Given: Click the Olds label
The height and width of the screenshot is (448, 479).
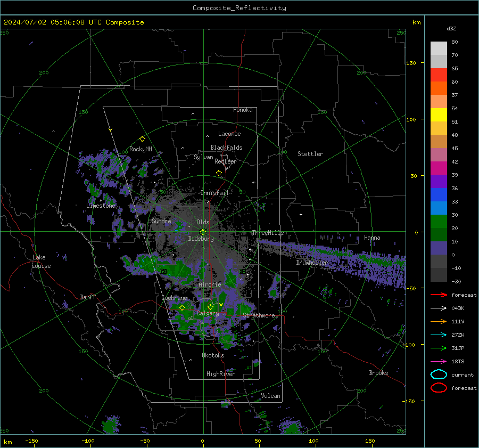Looking at the screenshot, I should [203, 222].
